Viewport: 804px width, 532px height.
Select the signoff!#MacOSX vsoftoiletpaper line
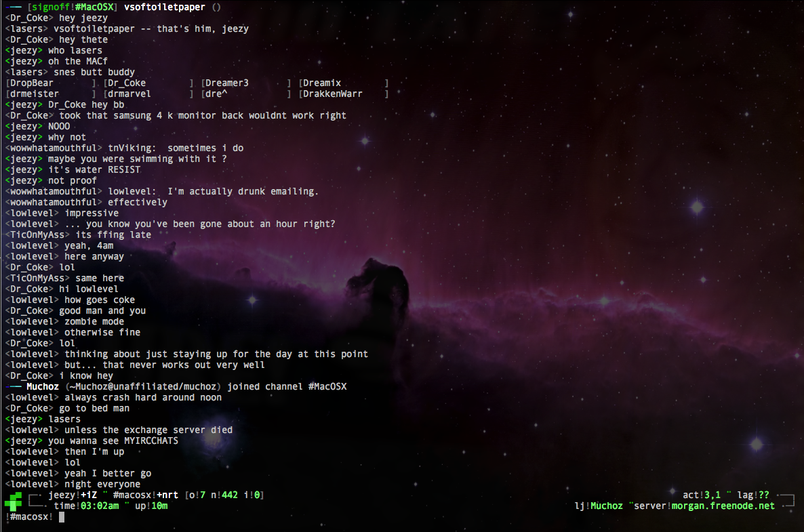[113, 7]
